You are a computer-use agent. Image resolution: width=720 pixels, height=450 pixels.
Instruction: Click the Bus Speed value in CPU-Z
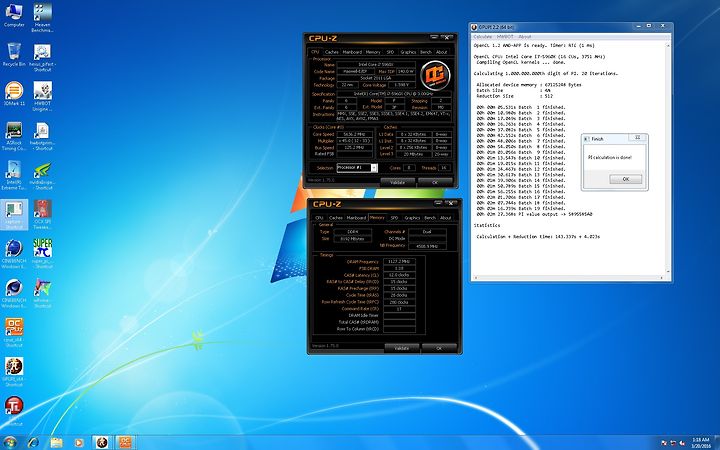click(x=354, y=148)
